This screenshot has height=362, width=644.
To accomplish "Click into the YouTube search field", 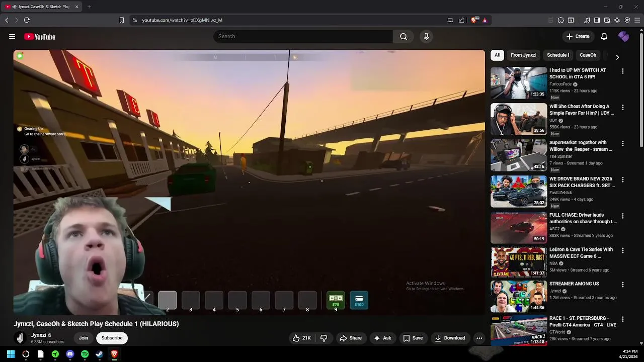I will tap(303, 36).
